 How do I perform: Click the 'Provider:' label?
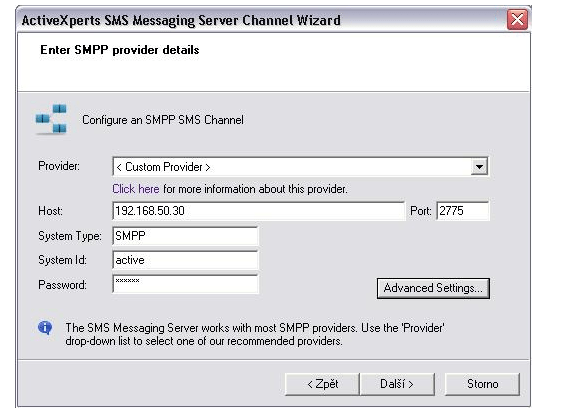59,166
